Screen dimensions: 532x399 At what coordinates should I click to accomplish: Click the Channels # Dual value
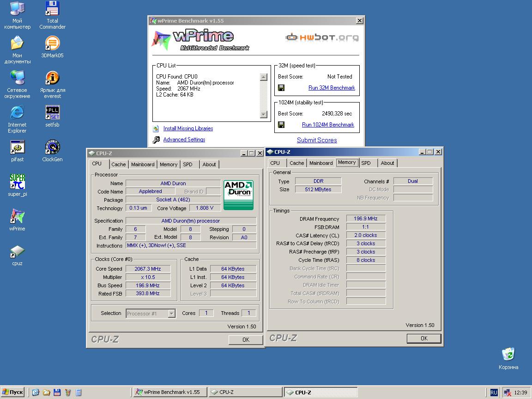412,181
